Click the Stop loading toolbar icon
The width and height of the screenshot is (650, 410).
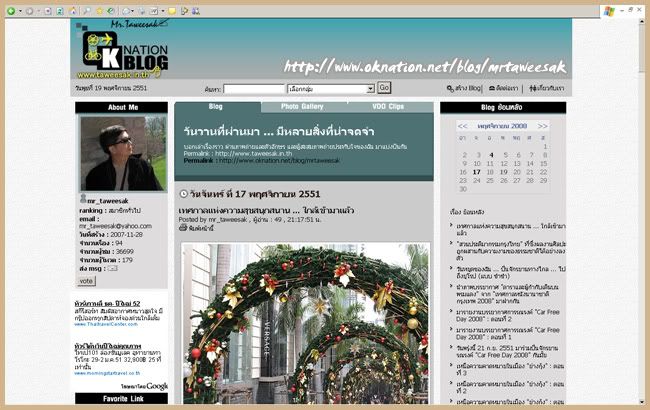48,11
